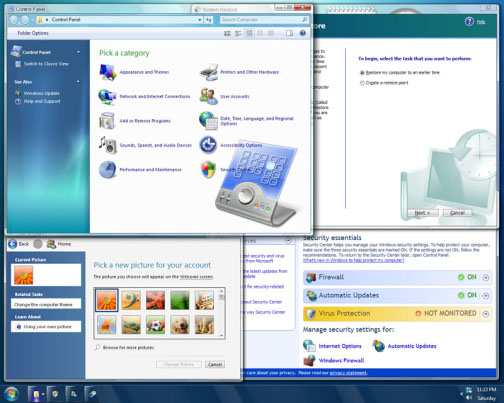Open the Security Center taskbar button
504x403 pixels.
(55, 394)
